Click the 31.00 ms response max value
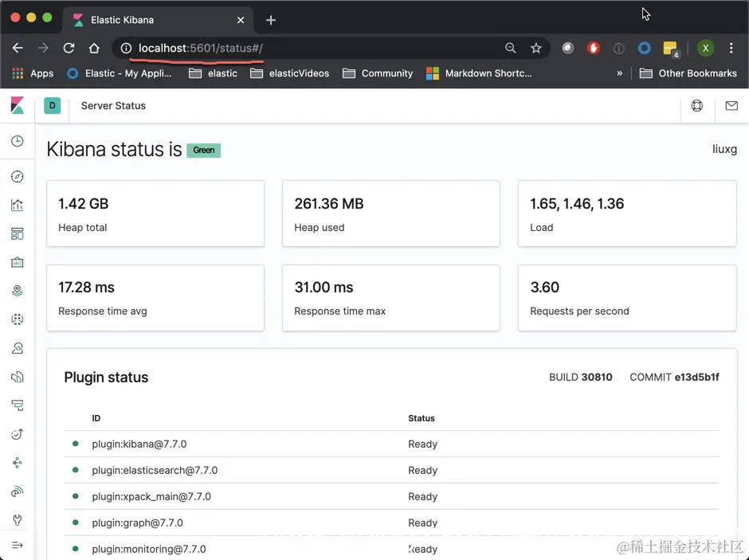Image resolution: width=749 pixels, height=560 pixels. [x=324, y=288]
